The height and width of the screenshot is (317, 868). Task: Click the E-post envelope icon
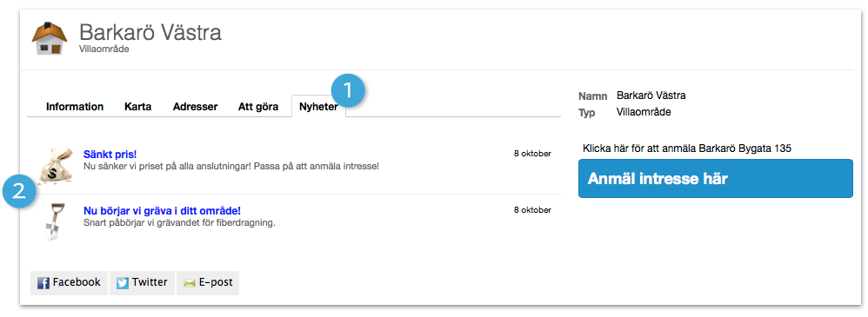[x=190, y=283]
